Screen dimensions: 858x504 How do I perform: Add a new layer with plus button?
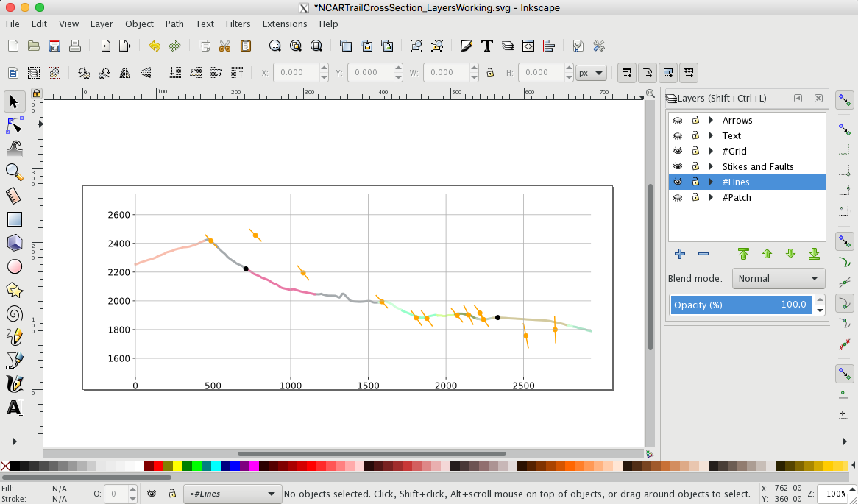680,254
